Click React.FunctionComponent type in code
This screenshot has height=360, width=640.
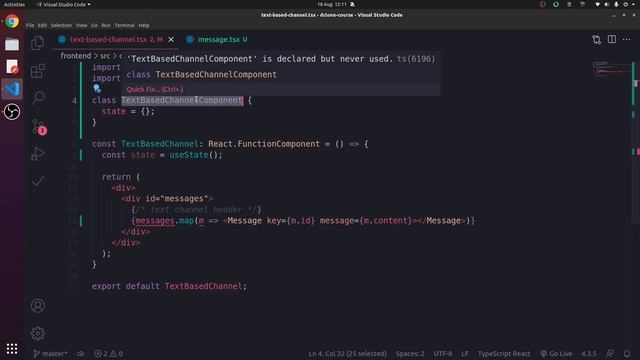[264, 144]
